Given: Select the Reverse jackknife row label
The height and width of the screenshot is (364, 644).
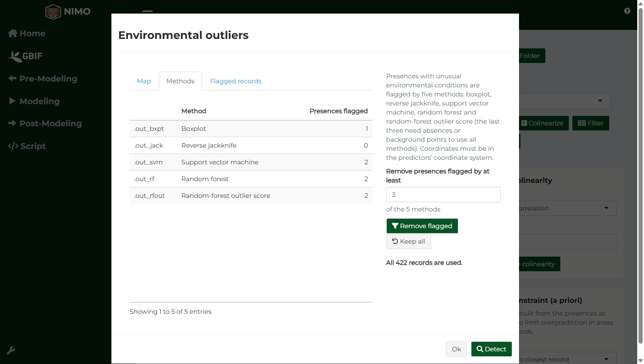Looking at the screenshot, I should 209,145.
